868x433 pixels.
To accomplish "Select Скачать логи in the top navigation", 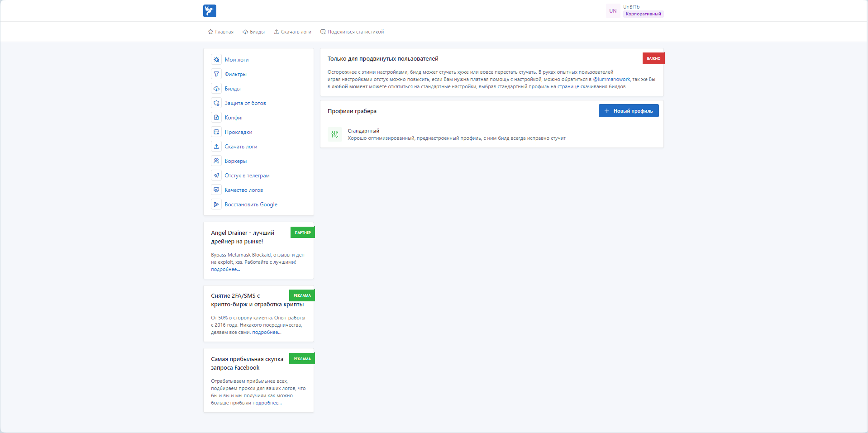I will point(292,32).
